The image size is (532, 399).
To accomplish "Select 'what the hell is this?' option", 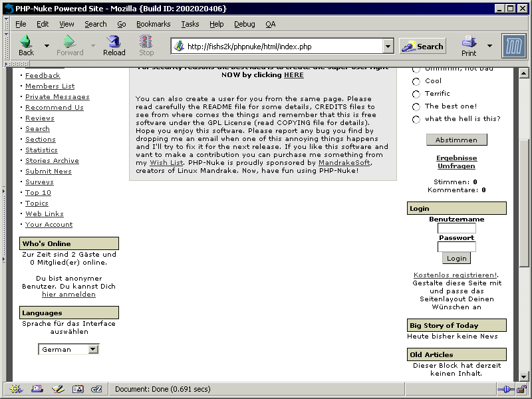I will [x=416, y=120].
